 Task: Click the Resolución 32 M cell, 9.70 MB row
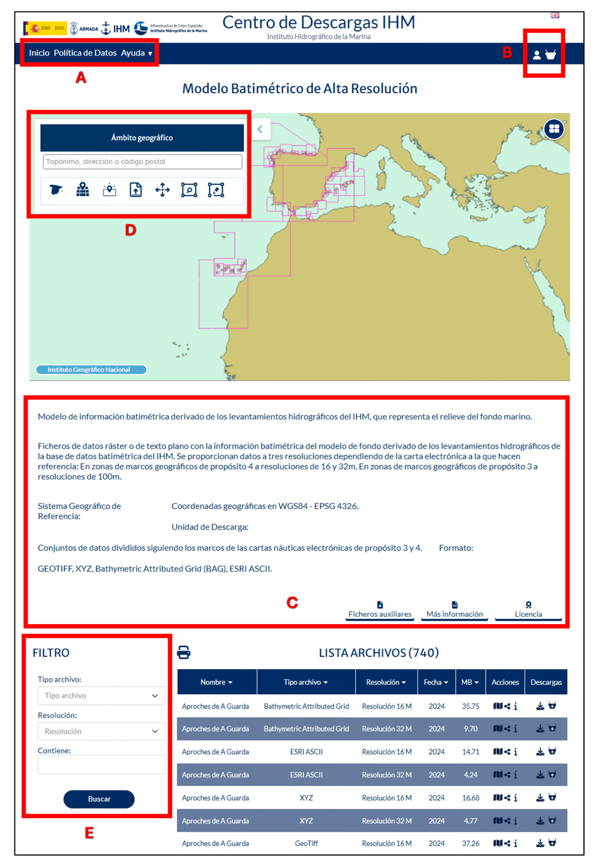(386, 729)
